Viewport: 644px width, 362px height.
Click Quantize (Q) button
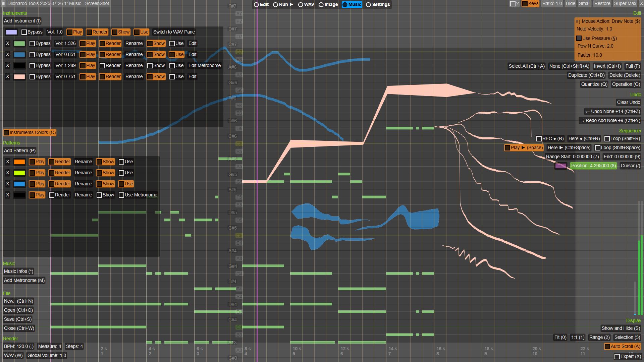click(x=594, y=84)
